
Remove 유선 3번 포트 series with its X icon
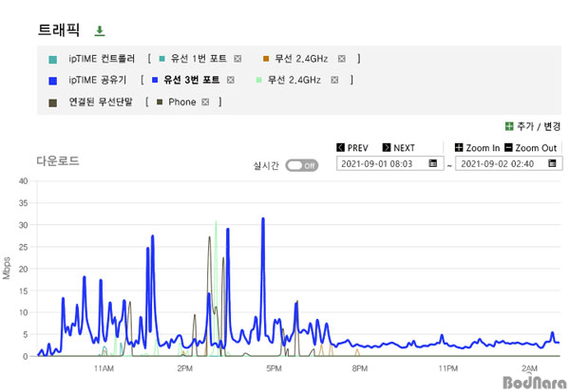[231, 80]
